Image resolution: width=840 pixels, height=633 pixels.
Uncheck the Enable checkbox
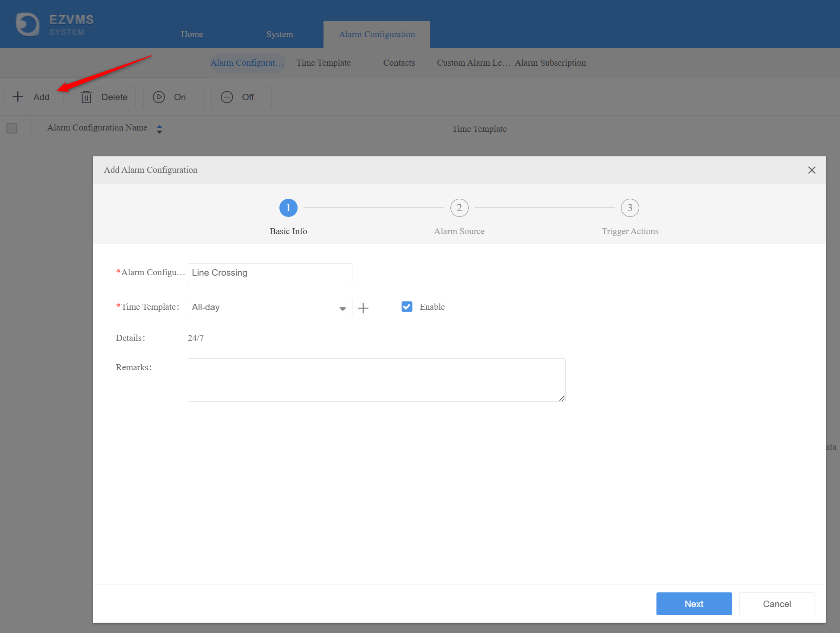(x=407, y=306)
